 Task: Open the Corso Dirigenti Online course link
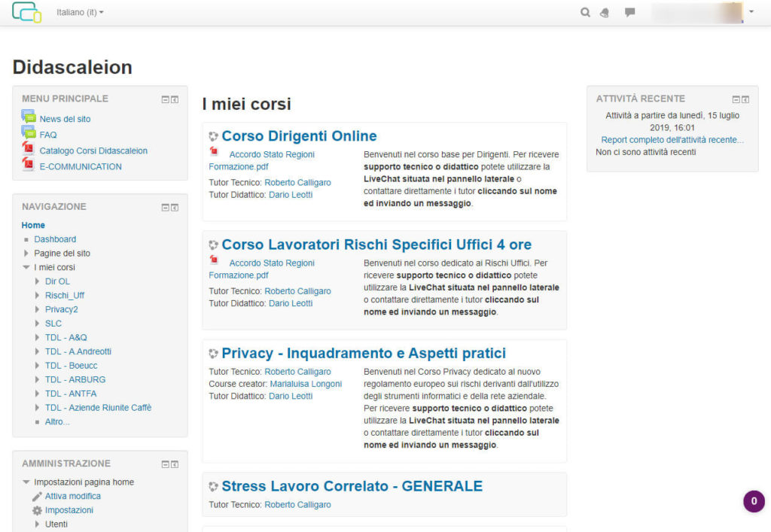click(x=299, y=136)
